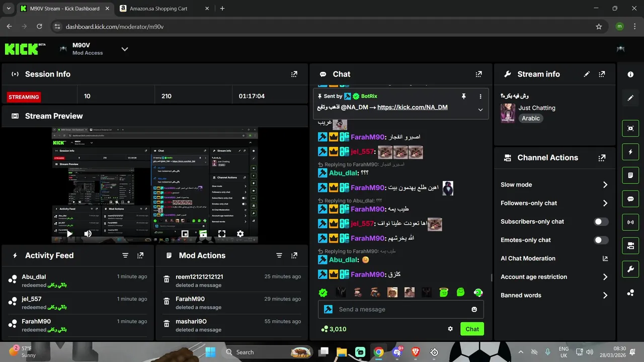This screenshot has width=644, height=362.
Task: Expand Account age restriction options
Action: (x=605, y=277)
